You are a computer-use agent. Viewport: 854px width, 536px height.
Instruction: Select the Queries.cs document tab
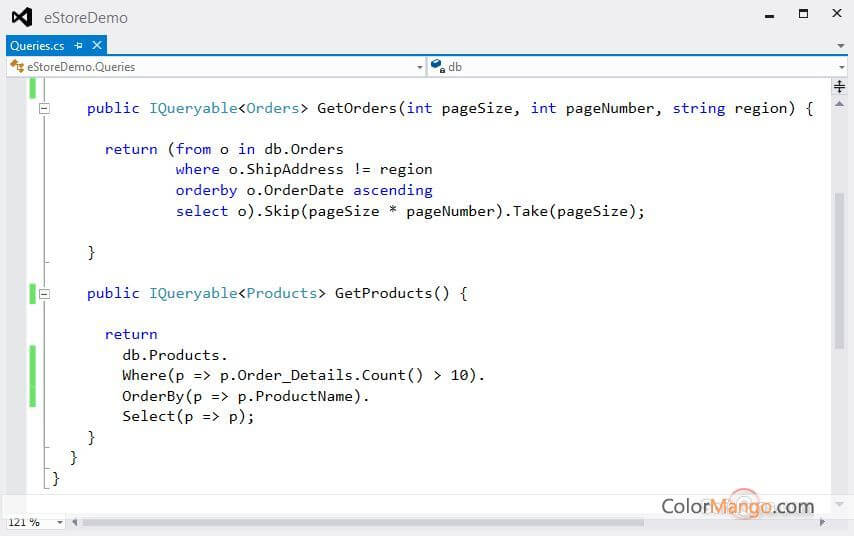37,46
